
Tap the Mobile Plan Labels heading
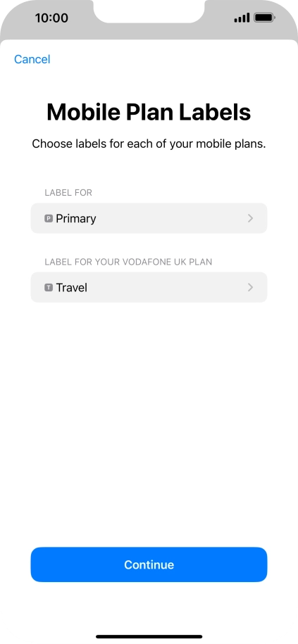149,112
